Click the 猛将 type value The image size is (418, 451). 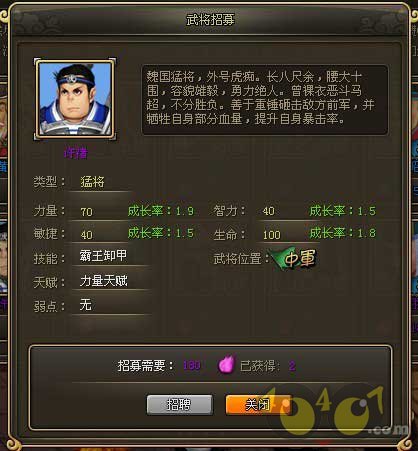click(92, 182)
